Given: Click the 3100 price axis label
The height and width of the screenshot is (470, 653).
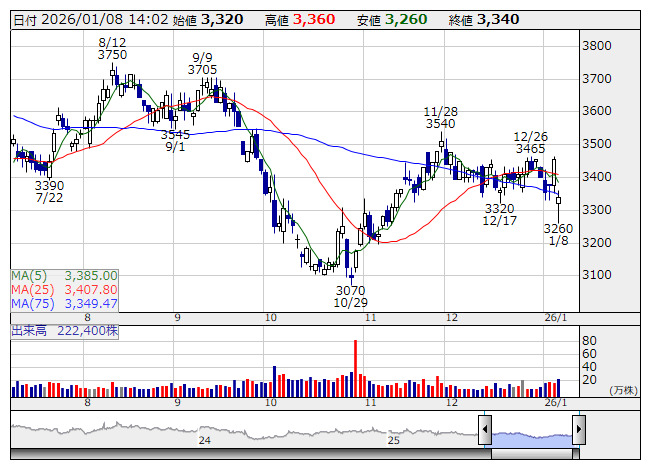Looking at the screenshot, I should 597,275.
